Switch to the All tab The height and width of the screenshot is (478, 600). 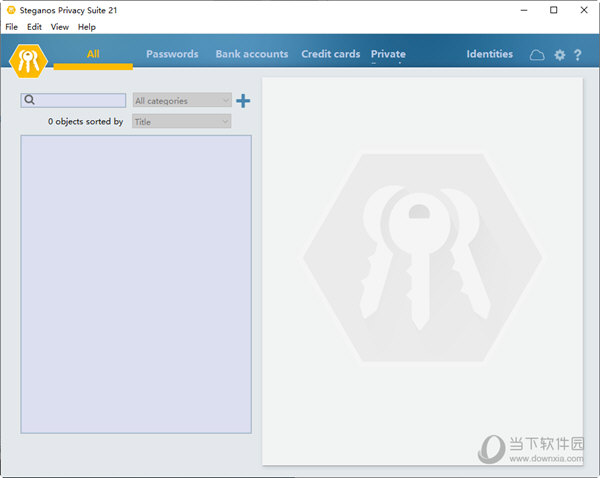(x=93, y=54)
